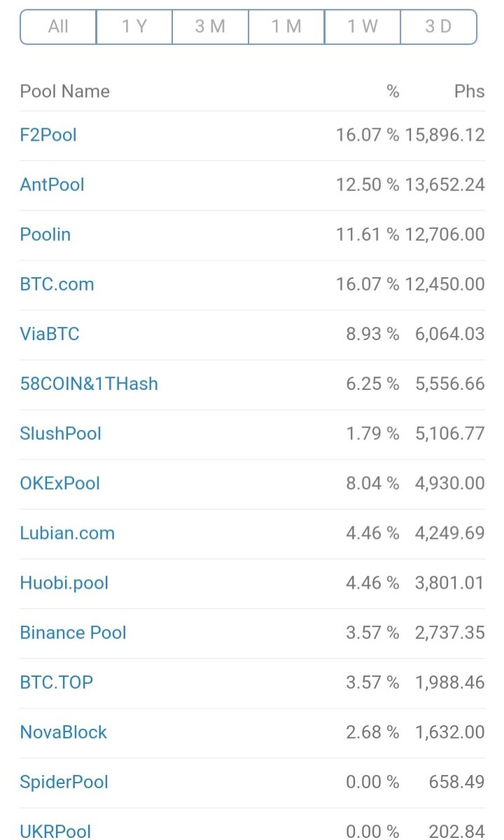Open the AntPool pool link
504x840 pixels.
pyautogui.click(x=52, y=185)
